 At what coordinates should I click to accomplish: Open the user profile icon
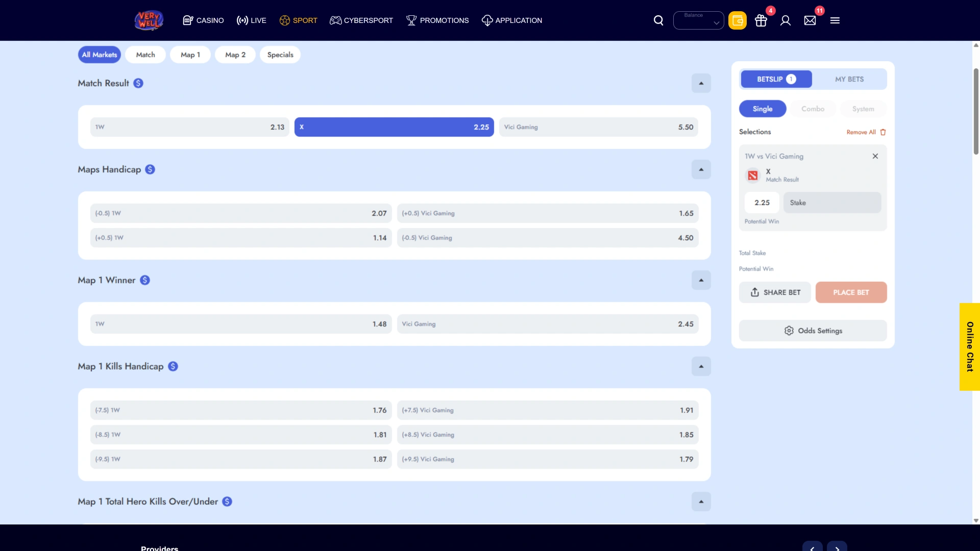point(786,20)
